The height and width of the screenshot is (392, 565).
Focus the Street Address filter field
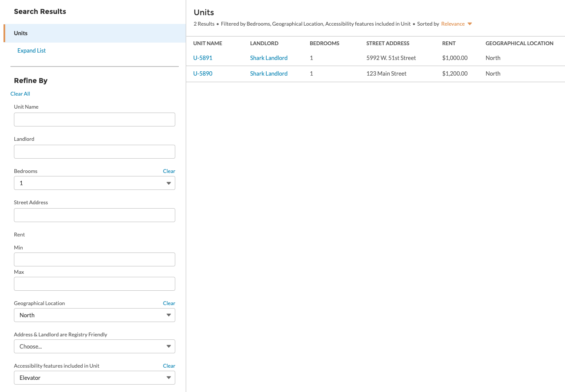[x=94, y=215]
